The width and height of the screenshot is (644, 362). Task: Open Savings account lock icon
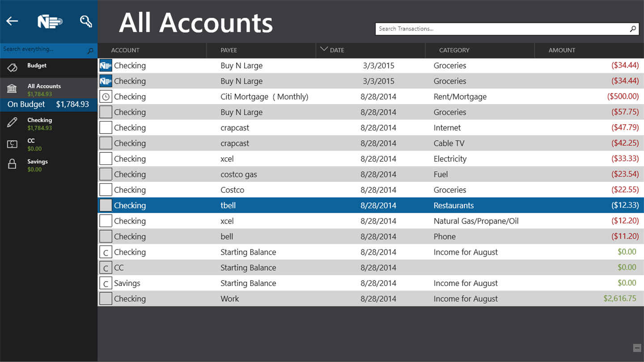point(12,164)
